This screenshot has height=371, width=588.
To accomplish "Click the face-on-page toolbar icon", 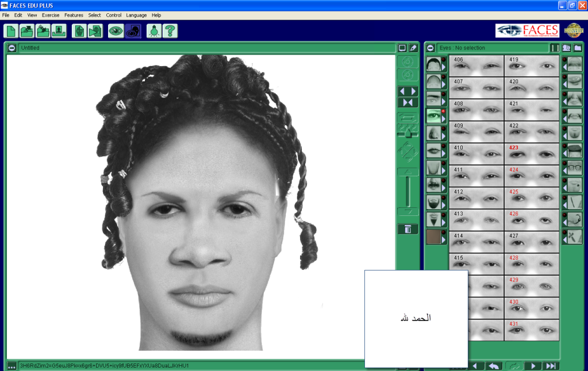I will [79, 31].
